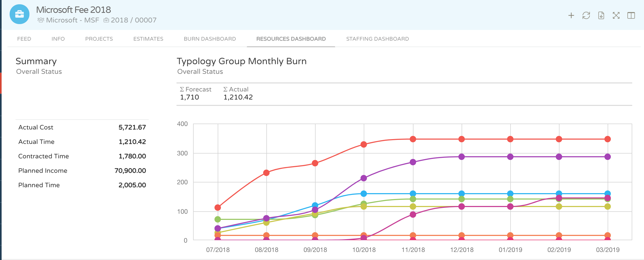Click the 2018 / 00007 job number
644x260 pixels.
click(134, 20)
